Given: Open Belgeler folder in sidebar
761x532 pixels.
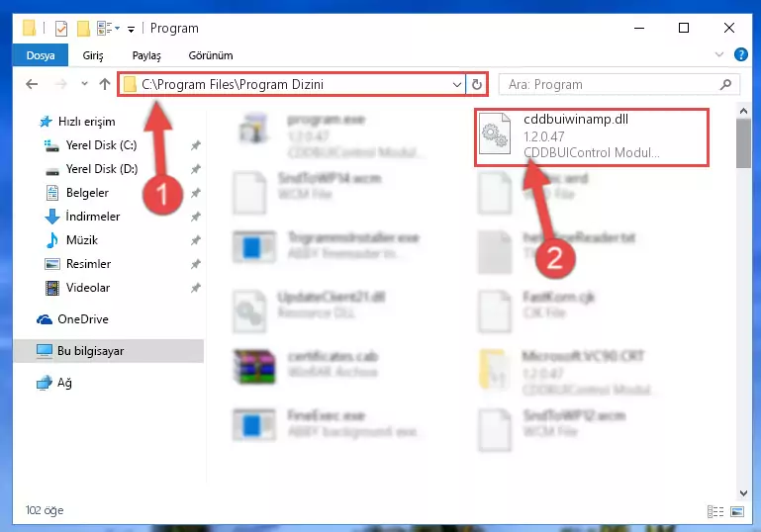Looking at the screenshot, I should (87, 193).
